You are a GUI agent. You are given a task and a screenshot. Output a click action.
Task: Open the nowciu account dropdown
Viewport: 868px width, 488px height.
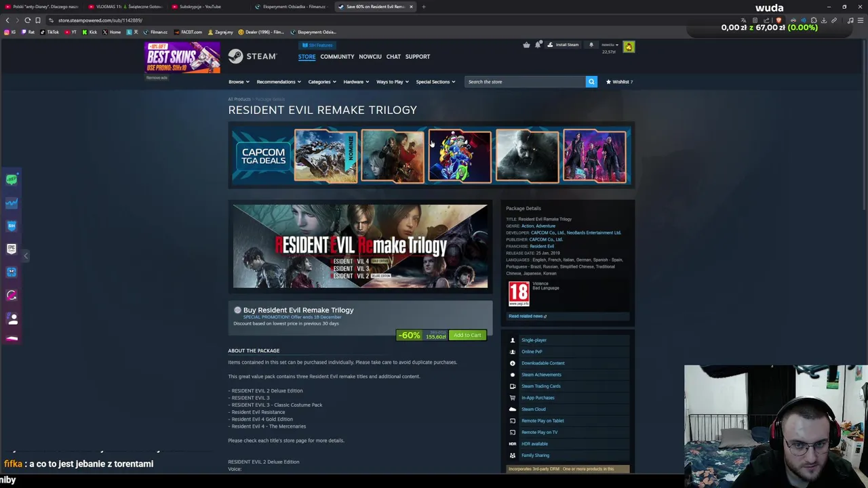pos(610,45)
